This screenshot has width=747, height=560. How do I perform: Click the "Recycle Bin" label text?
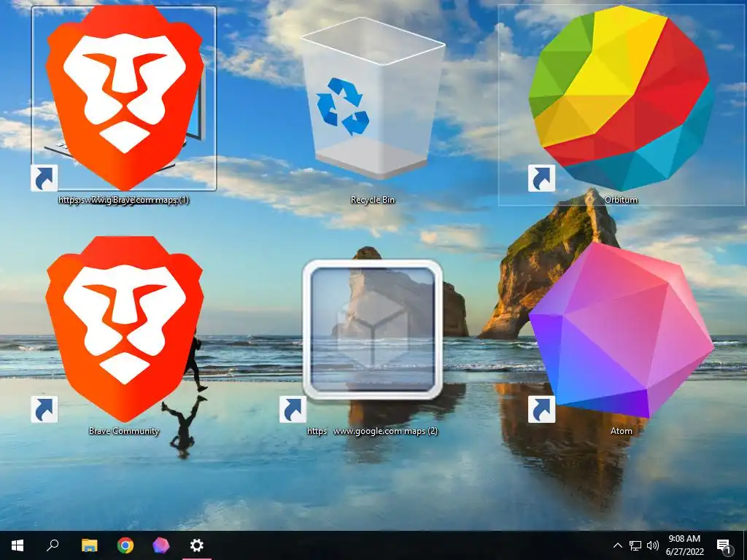tap(373, 200)
